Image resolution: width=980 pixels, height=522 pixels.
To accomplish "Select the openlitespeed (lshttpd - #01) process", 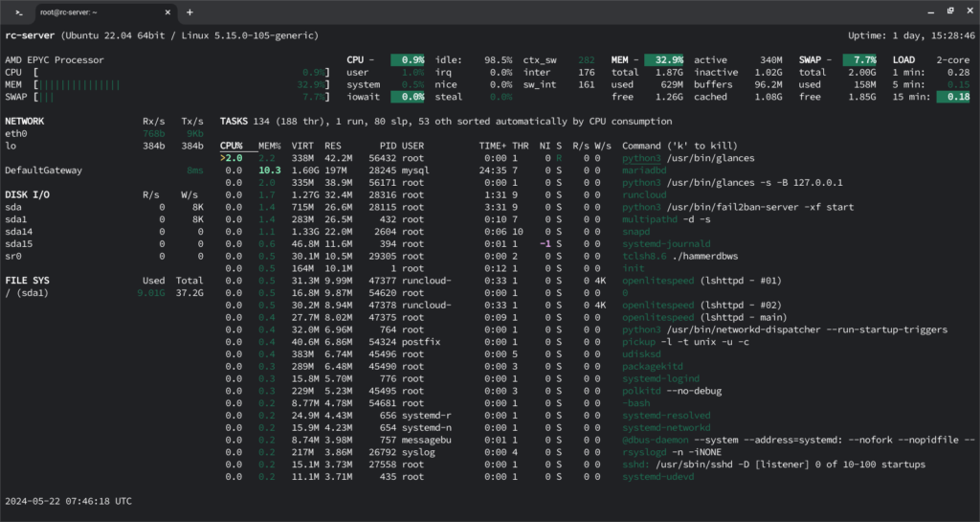I will (x=702, y=281).
